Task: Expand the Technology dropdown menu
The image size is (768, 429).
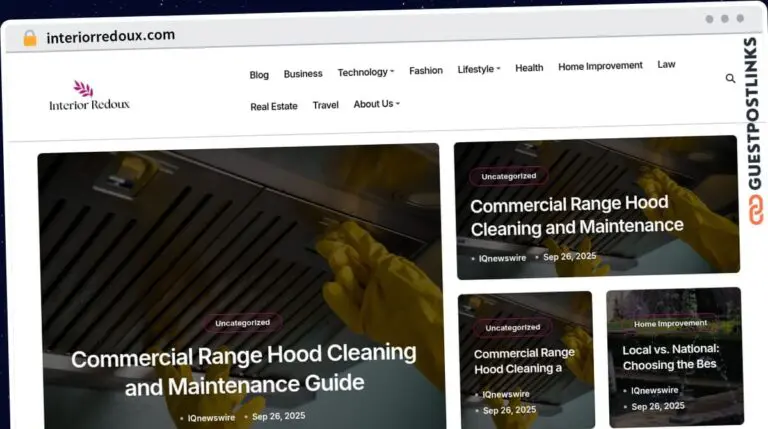Action: 365,72
